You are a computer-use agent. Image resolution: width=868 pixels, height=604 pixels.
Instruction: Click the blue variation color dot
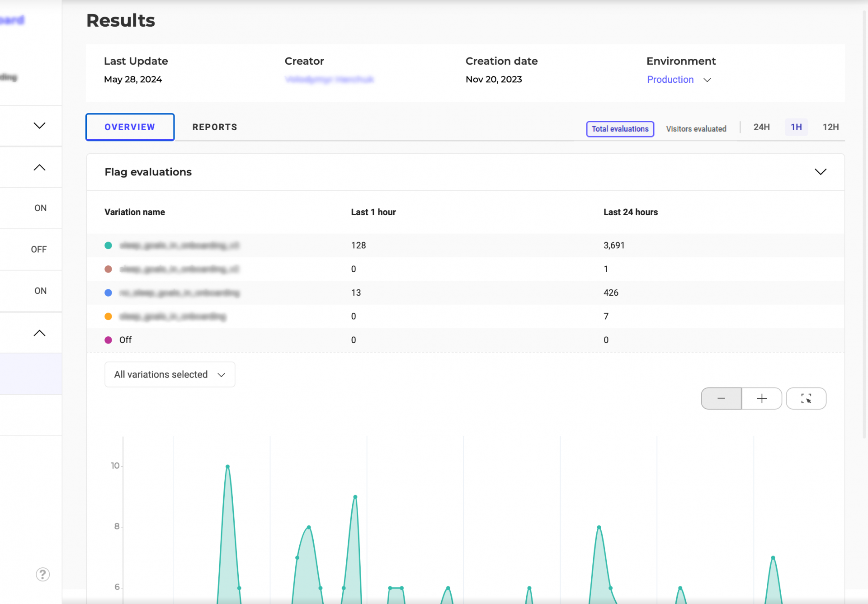click(x=108, y=293)
